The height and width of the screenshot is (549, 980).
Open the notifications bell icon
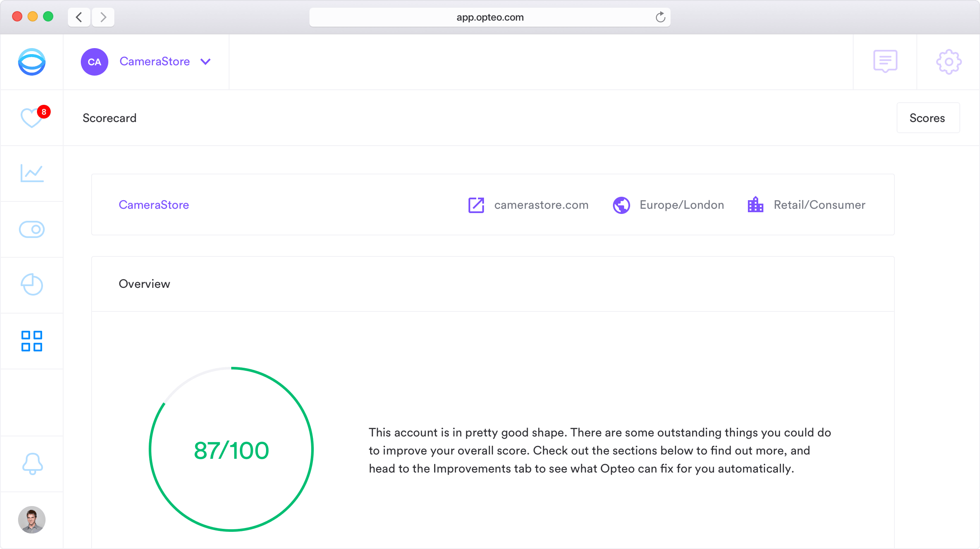pyautogui.click(x=32, y=464)
